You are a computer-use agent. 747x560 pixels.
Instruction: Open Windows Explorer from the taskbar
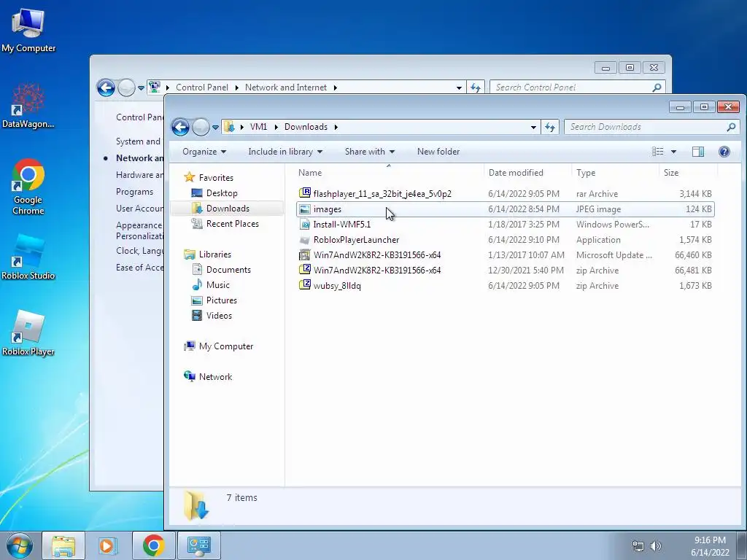pyautogui.click(x=63, y=545)
